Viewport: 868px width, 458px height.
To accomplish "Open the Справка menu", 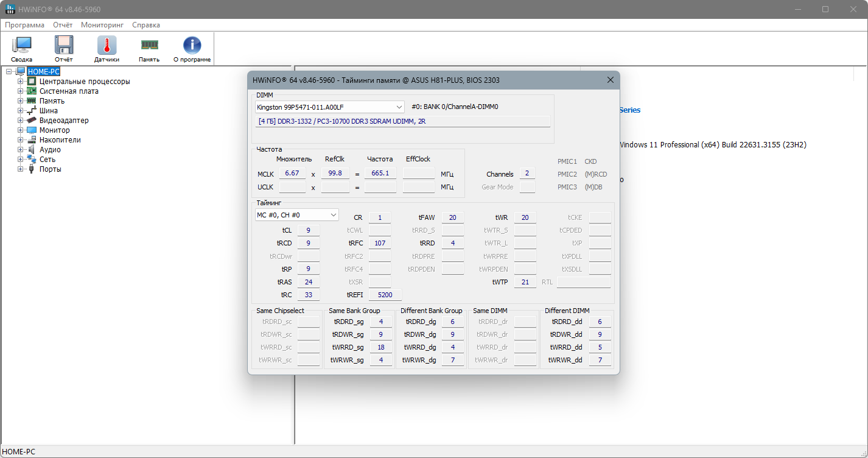I will 146,25.
